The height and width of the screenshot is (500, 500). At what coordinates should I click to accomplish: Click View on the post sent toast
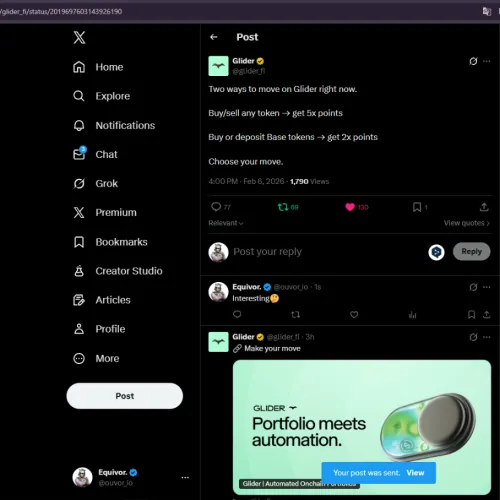click(415, 473)
